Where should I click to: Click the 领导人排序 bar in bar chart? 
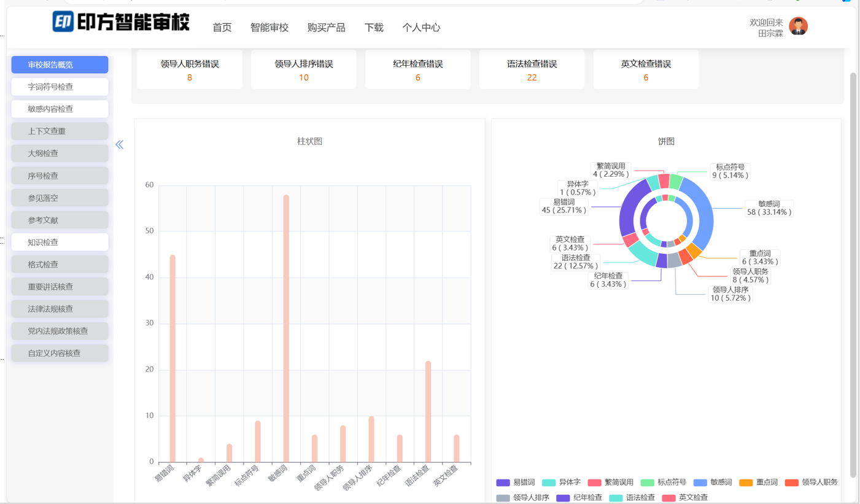click(x=371, y=439)
